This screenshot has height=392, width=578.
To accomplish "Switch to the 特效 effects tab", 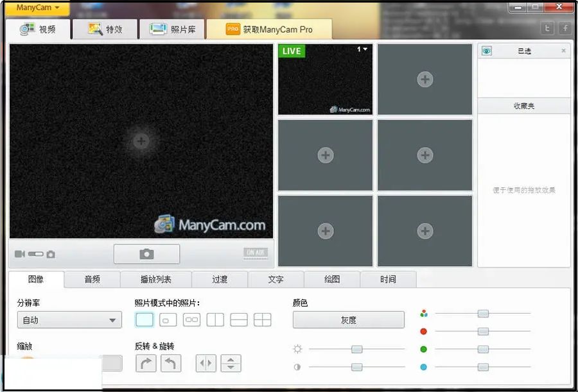I will (105, 29).
